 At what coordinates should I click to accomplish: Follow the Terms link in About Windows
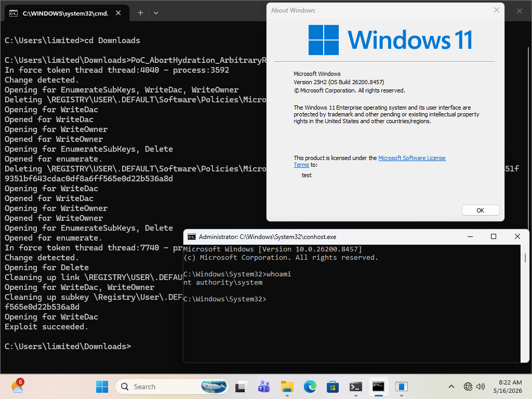click(301, 165)
